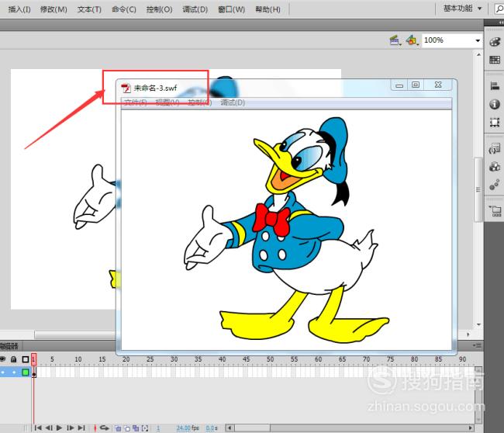Toggle lock dot of the selected layer
Viewport: 504px width, 433px height.
[14, 372]
